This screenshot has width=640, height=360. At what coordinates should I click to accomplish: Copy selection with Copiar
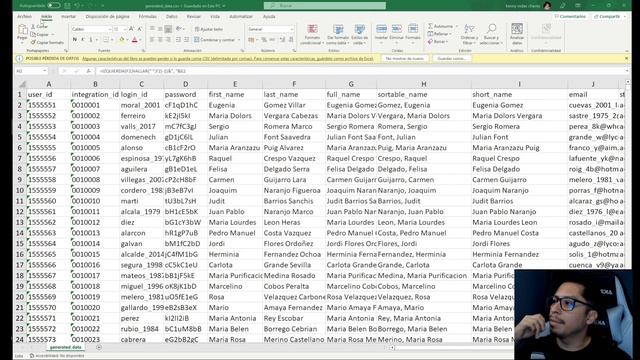coord(40,34)
